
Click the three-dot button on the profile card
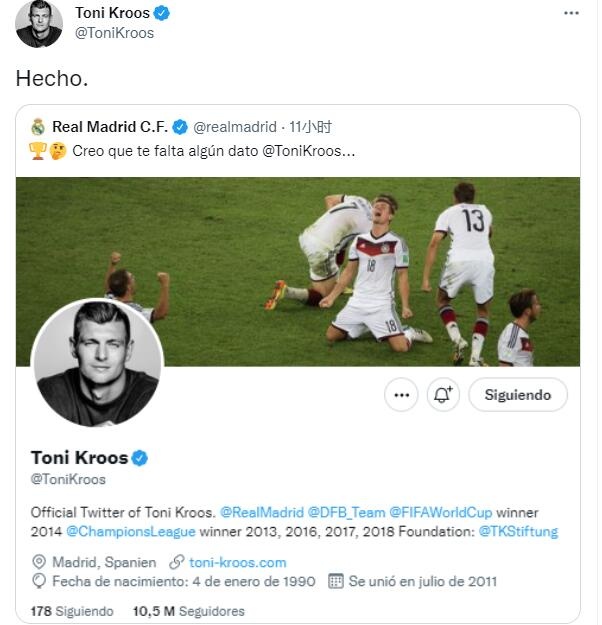click(x=402, y=395)
